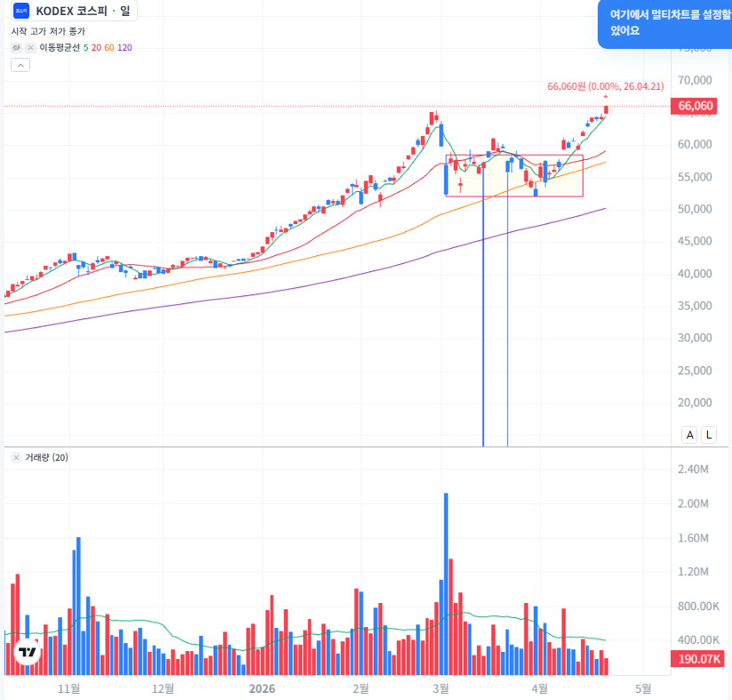732x700 pixels.
Task: Click the red 190.07K volume label
Action: [x=697, y=659]
